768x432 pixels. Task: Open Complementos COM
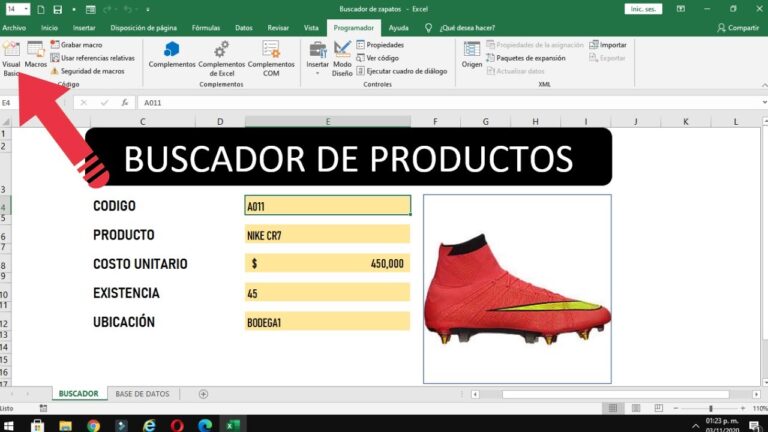(271, 59)
